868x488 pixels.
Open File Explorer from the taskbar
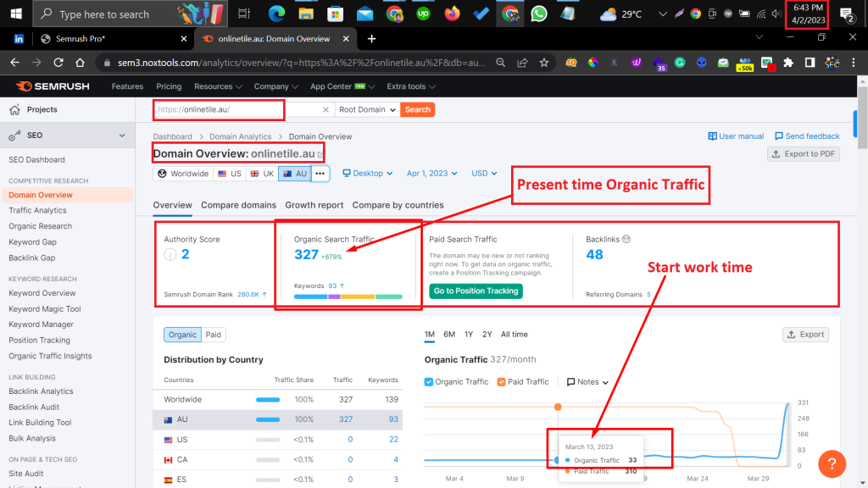[x=305, y=14]
